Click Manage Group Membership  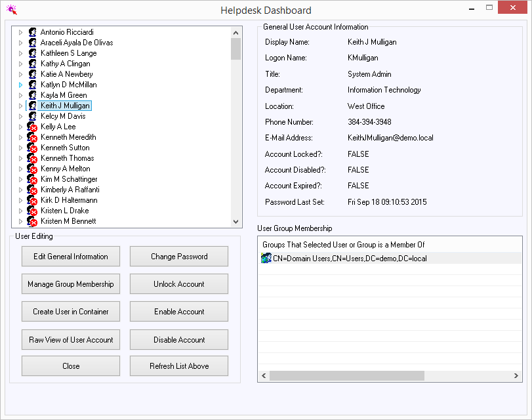coord(71,284)
